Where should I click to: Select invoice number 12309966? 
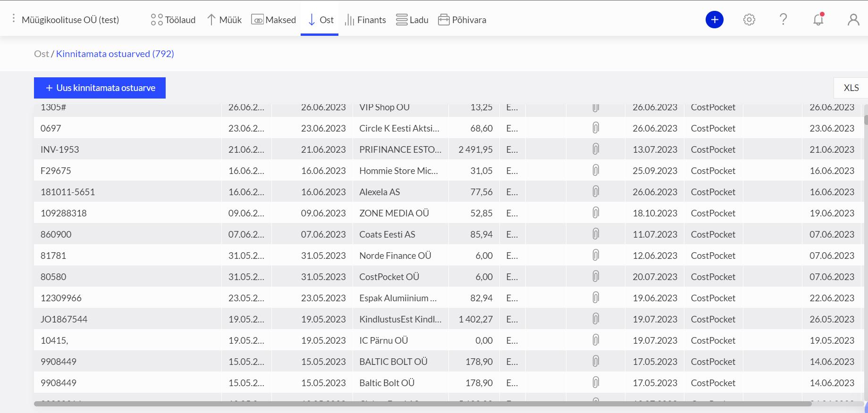point(61,298)
